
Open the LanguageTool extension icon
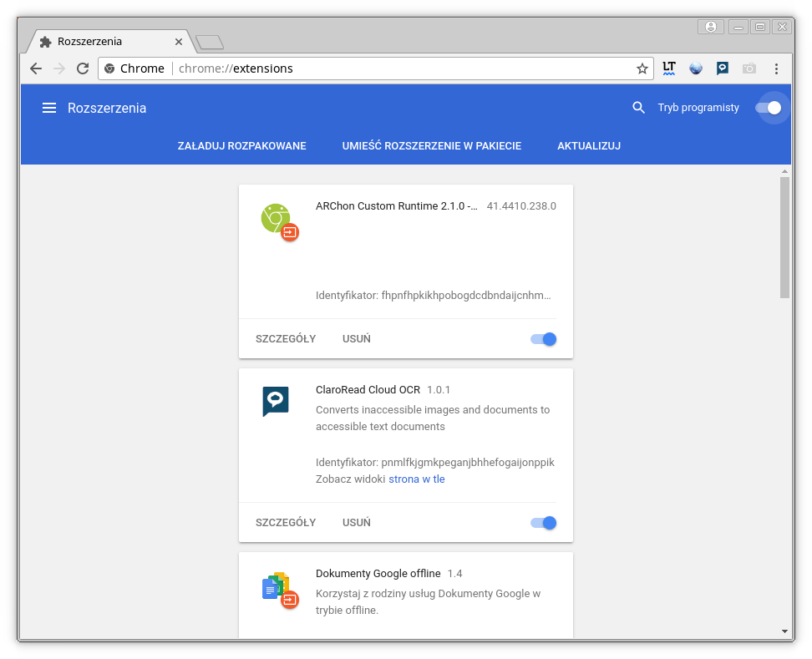tap(669, 68)
